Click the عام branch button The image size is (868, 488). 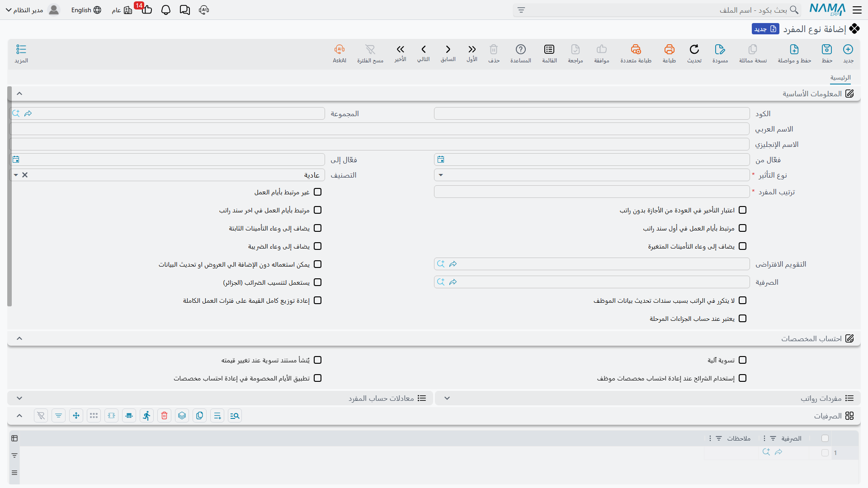pos(122,10)
